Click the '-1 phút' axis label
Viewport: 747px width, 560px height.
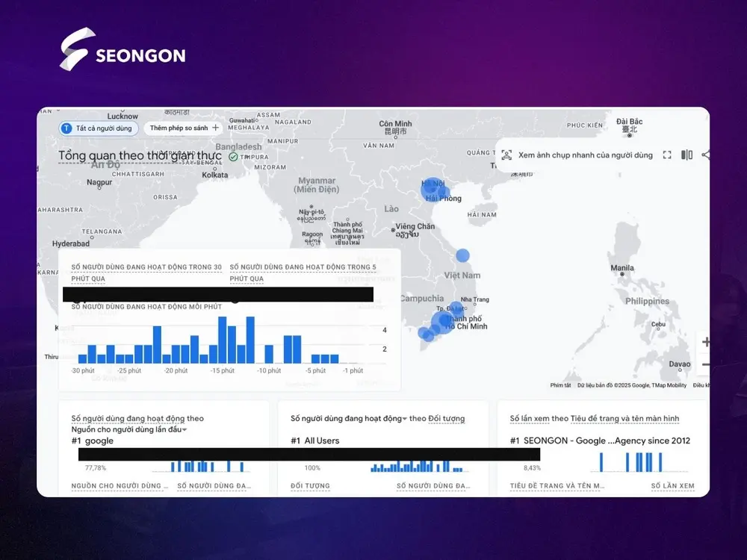[353, 370]
